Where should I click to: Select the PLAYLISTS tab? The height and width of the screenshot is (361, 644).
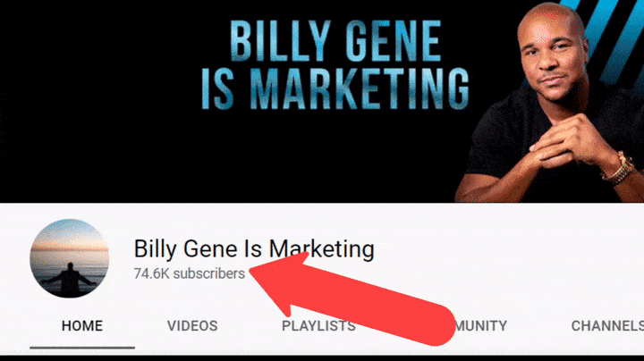point(318,326)
